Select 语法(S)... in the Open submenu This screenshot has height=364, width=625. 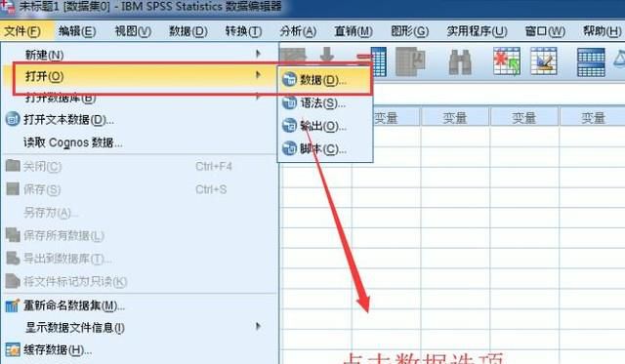pyautogui.click(x=325, y=103)
